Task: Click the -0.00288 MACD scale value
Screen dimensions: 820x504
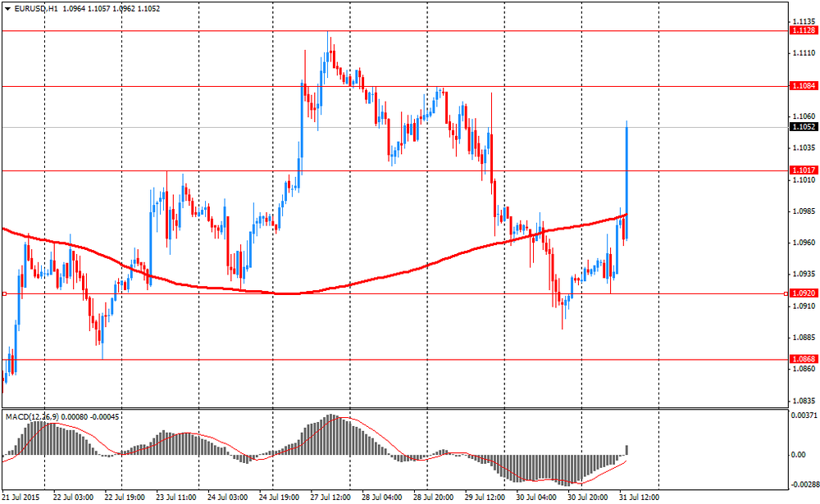Action: pyautogui.click(x=804, y=484)
